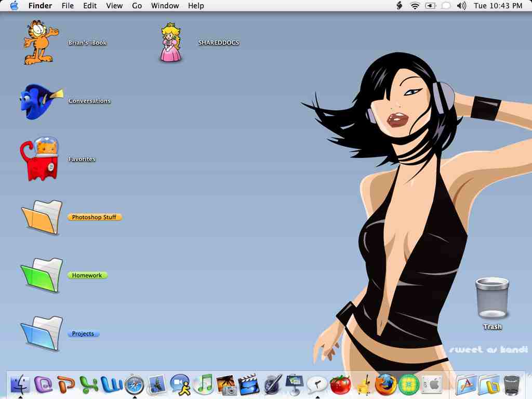Screen dimensions: 532x399
Task: Open Keynote podium icon in the Dock
Action: point(295,385)
